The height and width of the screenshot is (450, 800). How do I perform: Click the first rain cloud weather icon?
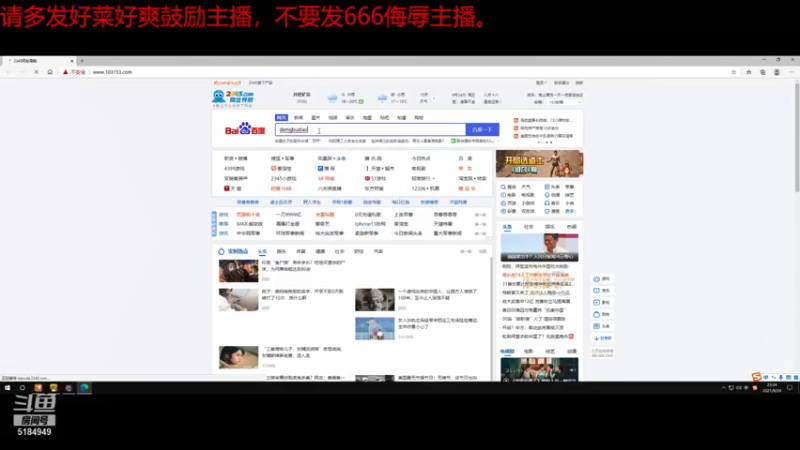[333, 98]
